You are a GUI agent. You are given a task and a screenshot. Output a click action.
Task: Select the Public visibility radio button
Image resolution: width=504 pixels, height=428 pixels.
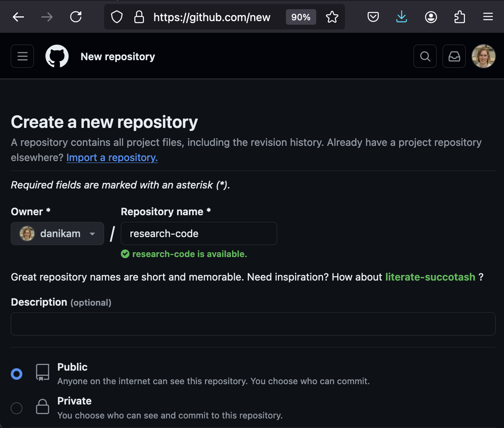point(17,374)
